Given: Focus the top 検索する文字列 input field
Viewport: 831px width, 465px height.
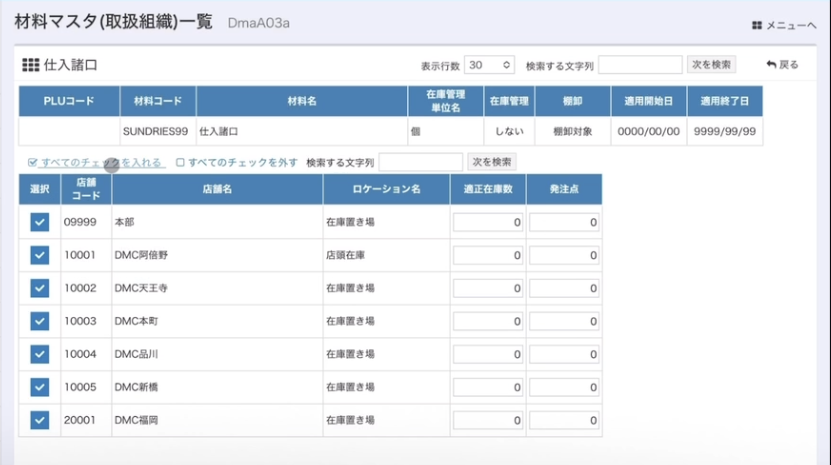Looking at the screenshot, I should pyautogui.click(x=639, y=65).
